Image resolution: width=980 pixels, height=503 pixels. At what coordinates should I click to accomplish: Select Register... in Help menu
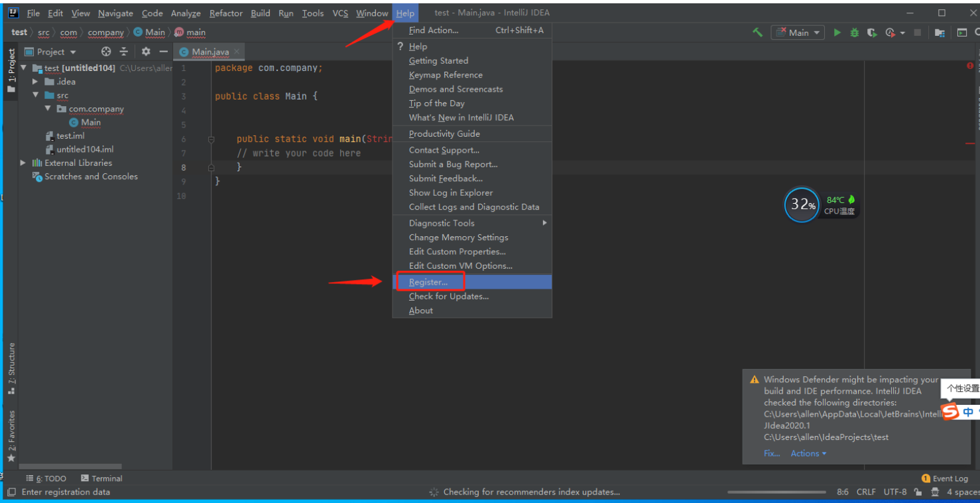point(472,282)
